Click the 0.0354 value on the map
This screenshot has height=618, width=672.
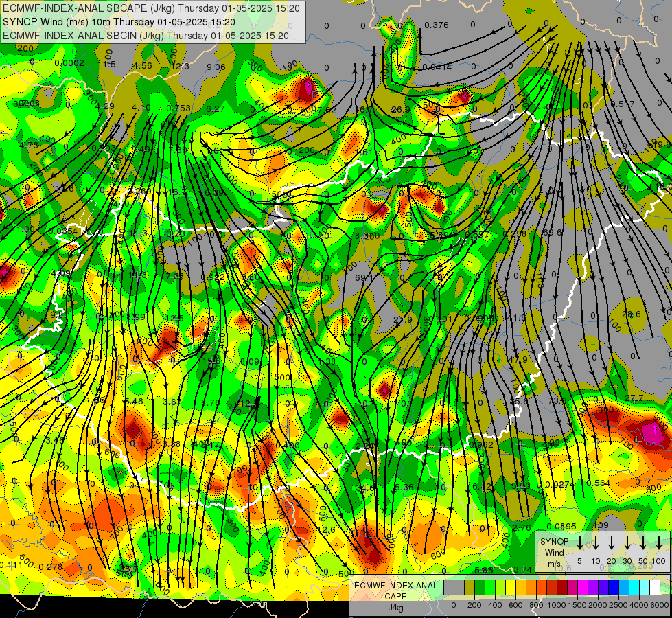point(62,231)
